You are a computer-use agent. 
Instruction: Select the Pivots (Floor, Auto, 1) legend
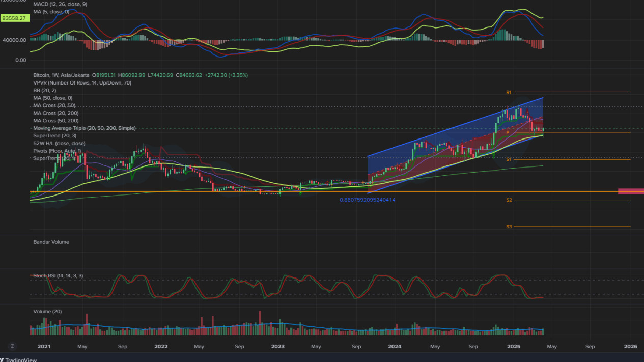[57, 151]
